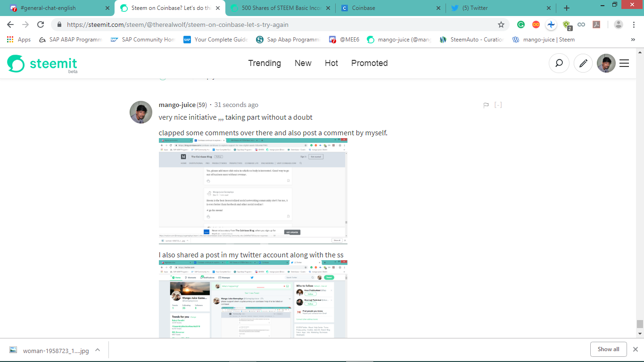Click the Steemit logo
The width and height of the screenshot is (644, 362).
(x=42, y=64)
